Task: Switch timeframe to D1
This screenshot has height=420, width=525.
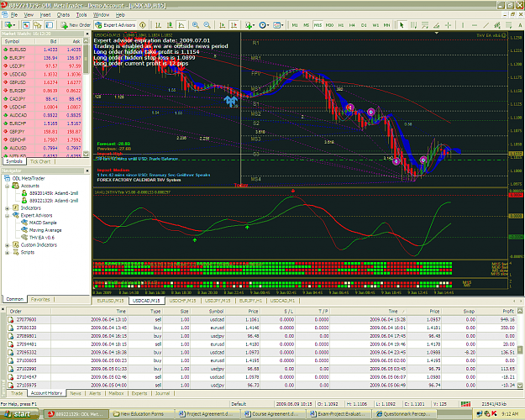Action: click(364, 25)
